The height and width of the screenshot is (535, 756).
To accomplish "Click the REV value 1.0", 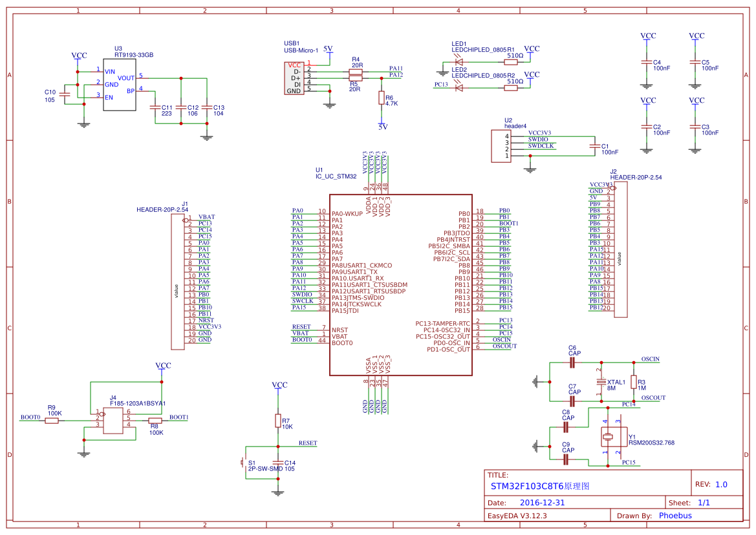I will point(721,485).
